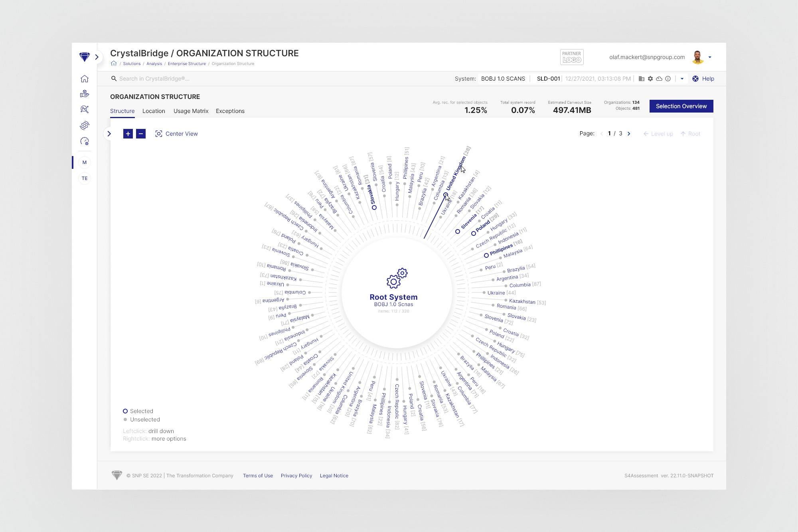Click the speedometer icon in left sidebar
798x532 pixels.
(84, 141)
